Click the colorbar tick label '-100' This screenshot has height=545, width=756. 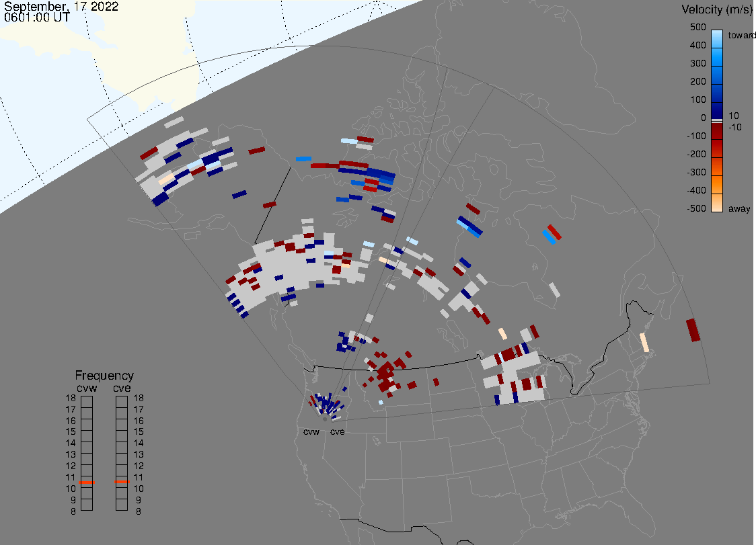tap(696, 136)
